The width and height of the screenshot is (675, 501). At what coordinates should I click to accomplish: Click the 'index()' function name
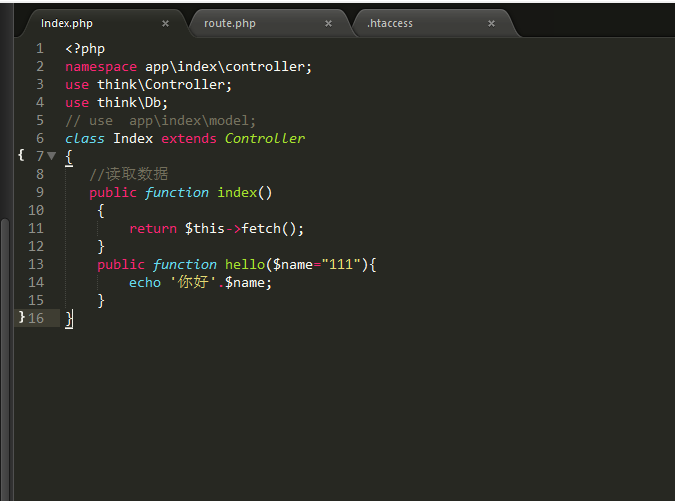tap(245, 192)
